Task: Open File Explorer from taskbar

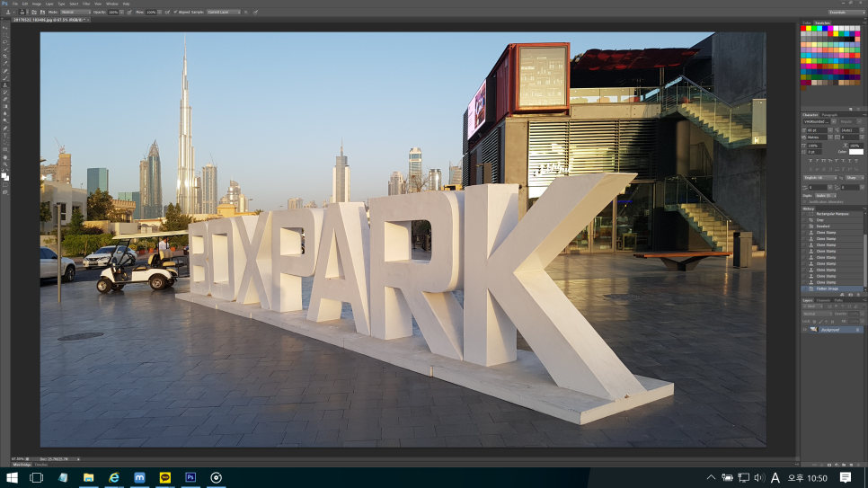Action: point(89,477)
